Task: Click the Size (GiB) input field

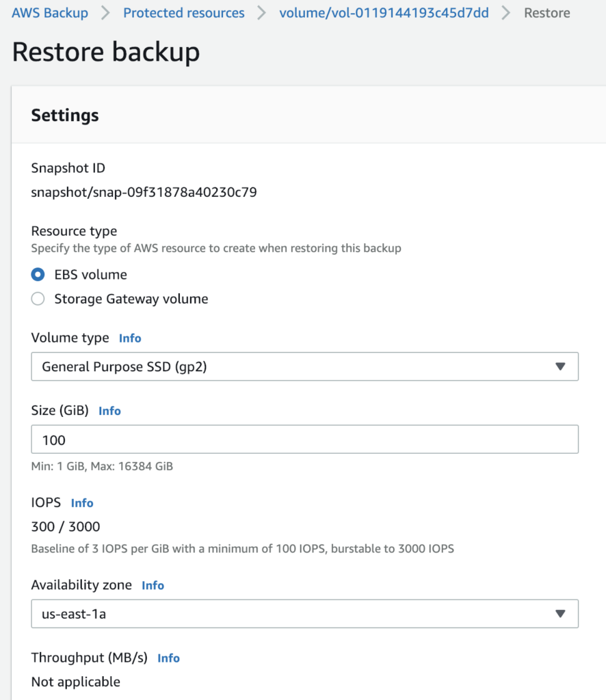Action: [x=304, y=440]
